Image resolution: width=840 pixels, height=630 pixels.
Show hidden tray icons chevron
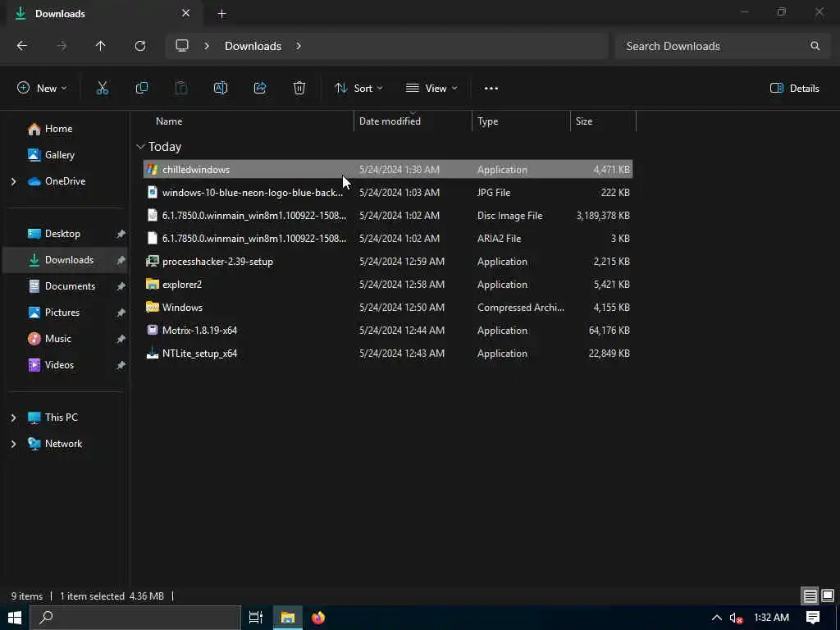716,618
